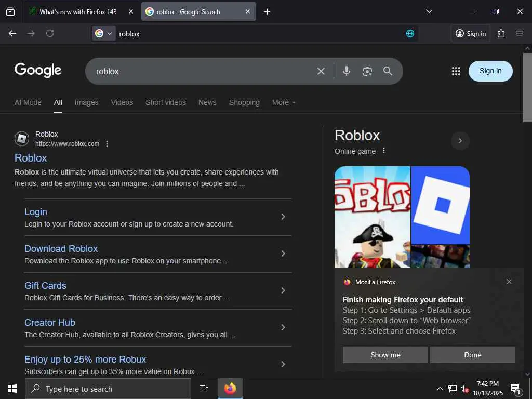Open the Login sitelink
Screen dimensions: 532x399
pos(36,212)
